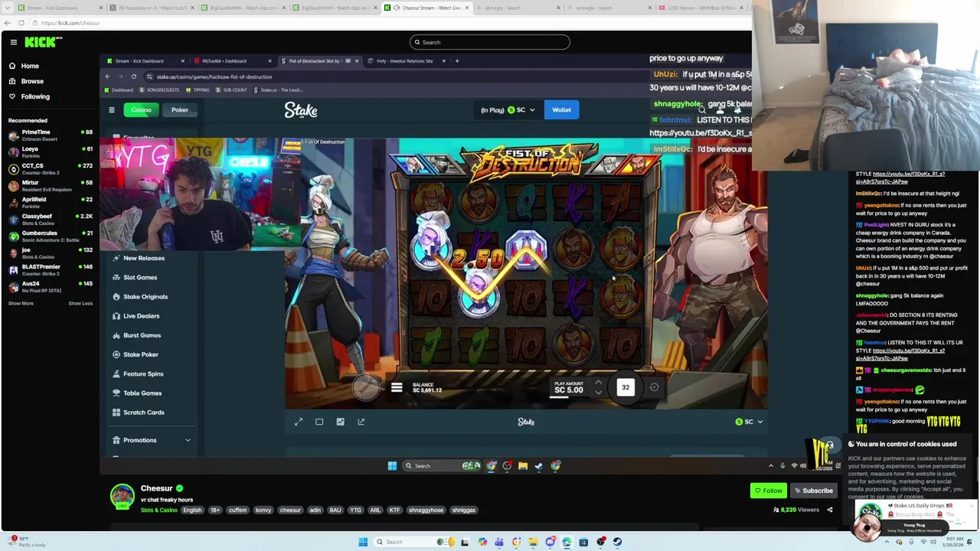Open File Explorer from the Windows taskbar
This screenshot has height=551, width=980.
pyautogui.click(x=533, y=542)
